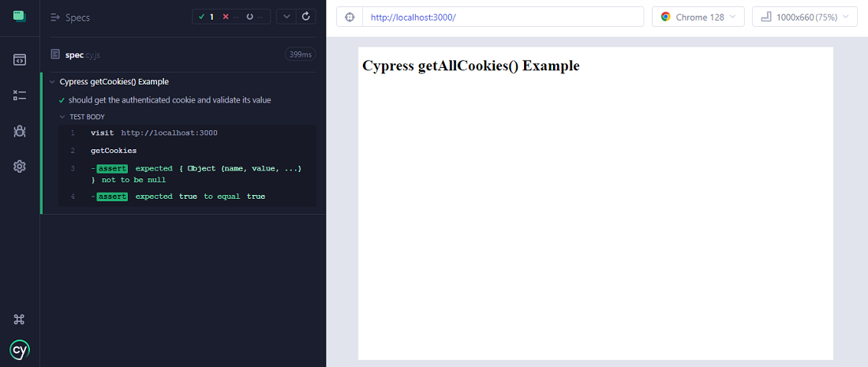
Task: Click the passed tests green checkmark count
Action: coord(207,17)
